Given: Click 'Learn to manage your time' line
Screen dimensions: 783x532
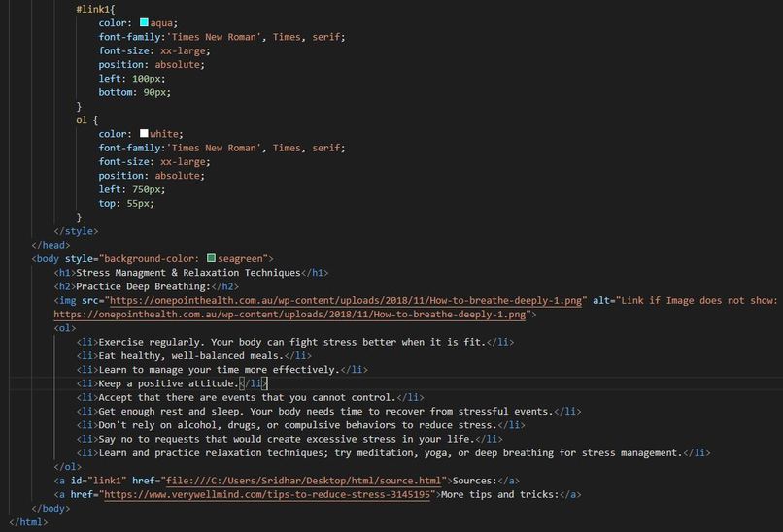Looking at the screenshot, I should click(222, 370).
